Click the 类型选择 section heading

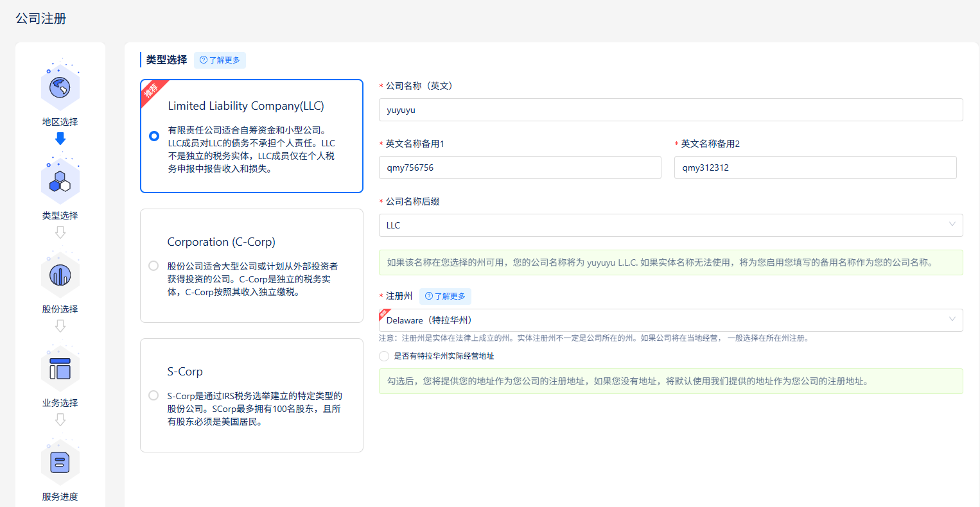click(x=167, y=60)
